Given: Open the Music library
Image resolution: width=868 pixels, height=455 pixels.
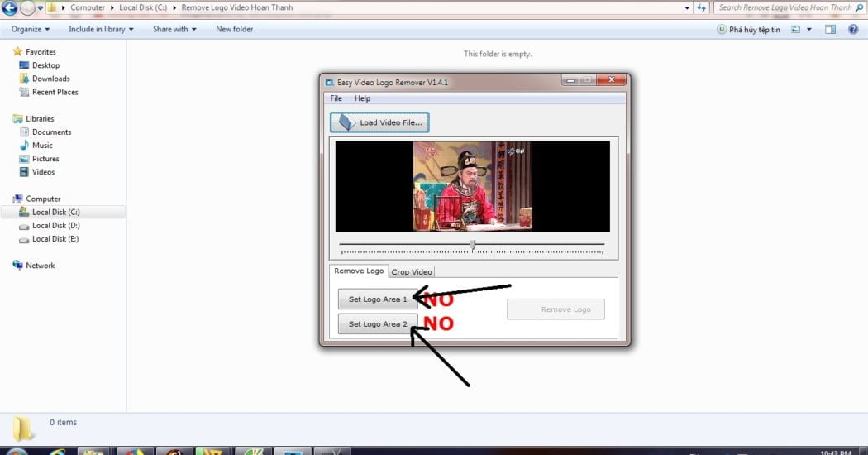Looking at the screenshot, I should click(x=42, y=146).
